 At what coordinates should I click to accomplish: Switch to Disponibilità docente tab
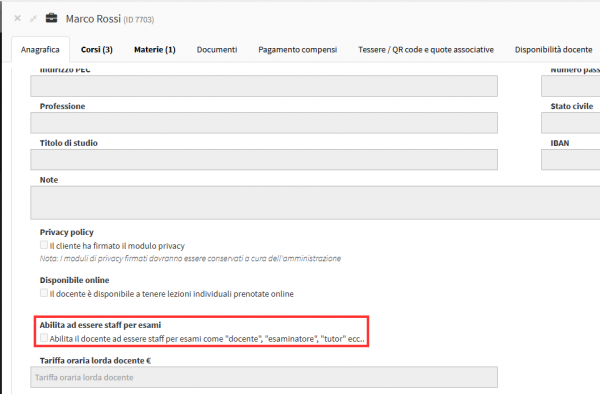(x=553, y=50)
